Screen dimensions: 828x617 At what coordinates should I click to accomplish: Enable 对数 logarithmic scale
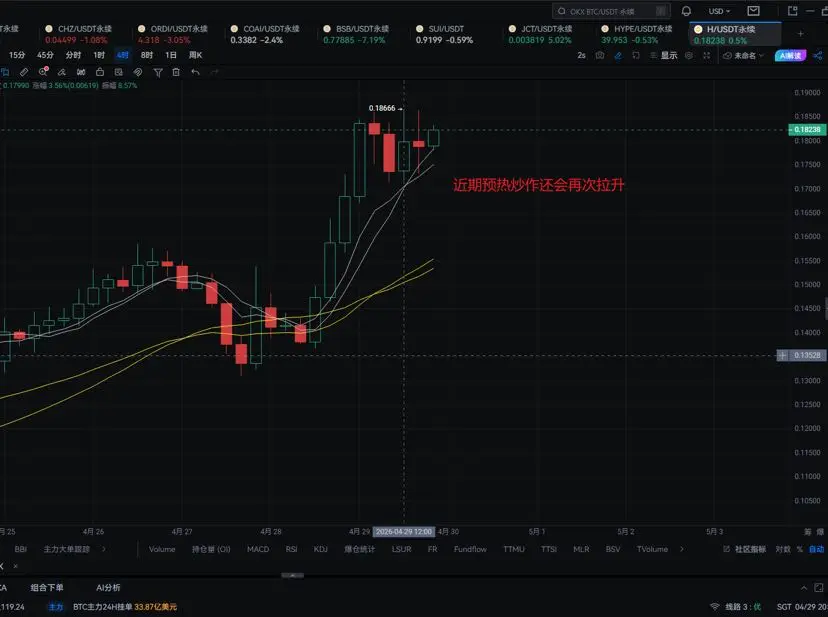pos(784,549)
